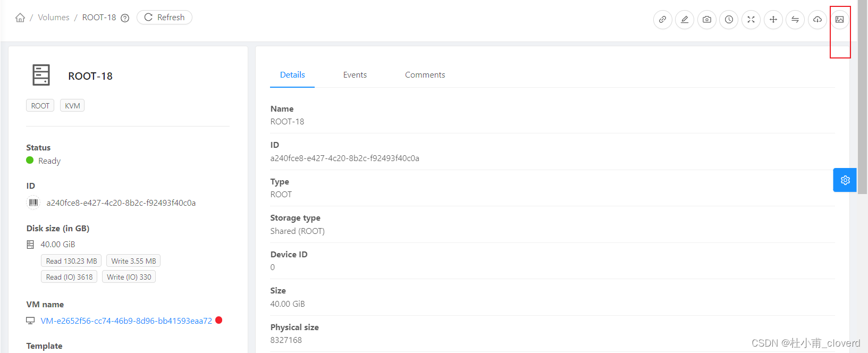Click the Read 130.23 MB tag
Image resolution: width=868 pixels, height=353 pixels.
coord(71,261)
